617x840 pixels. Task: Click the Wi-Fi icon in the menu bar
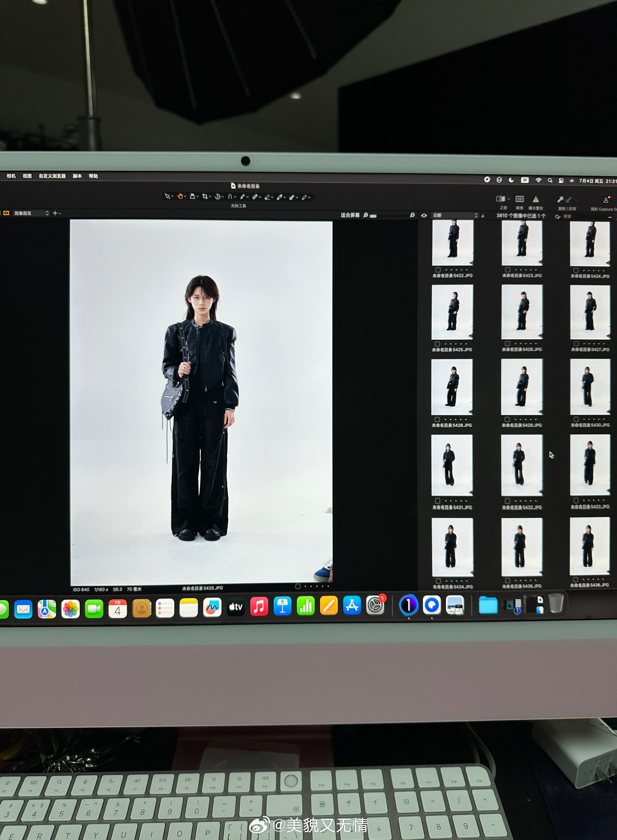[x=538, y=180]
